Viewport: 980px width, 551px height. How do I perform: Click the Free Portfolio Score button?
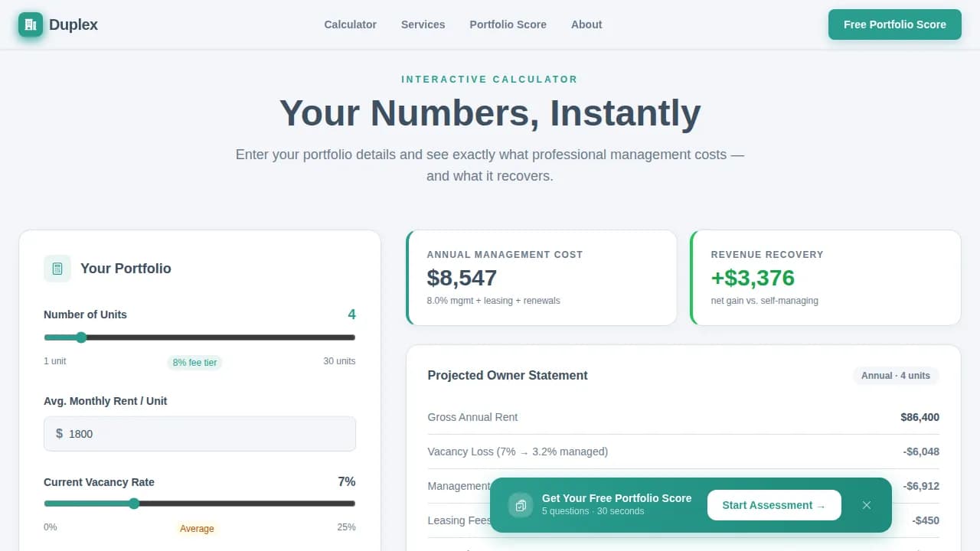pos(894,24)
